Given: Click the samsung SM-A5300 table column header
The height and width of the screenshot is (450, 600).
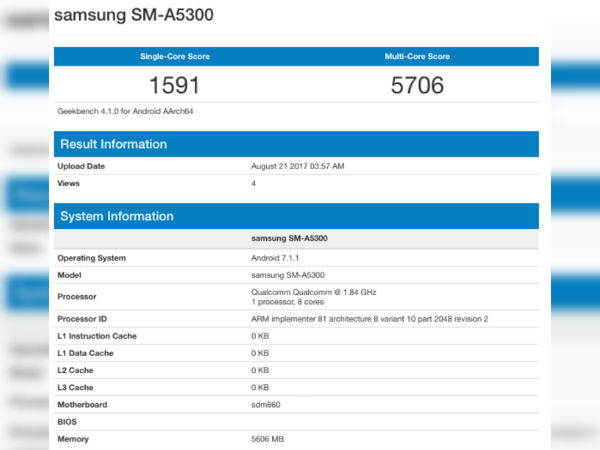Looking at the screenshot, I should click(x=289, y=238).
